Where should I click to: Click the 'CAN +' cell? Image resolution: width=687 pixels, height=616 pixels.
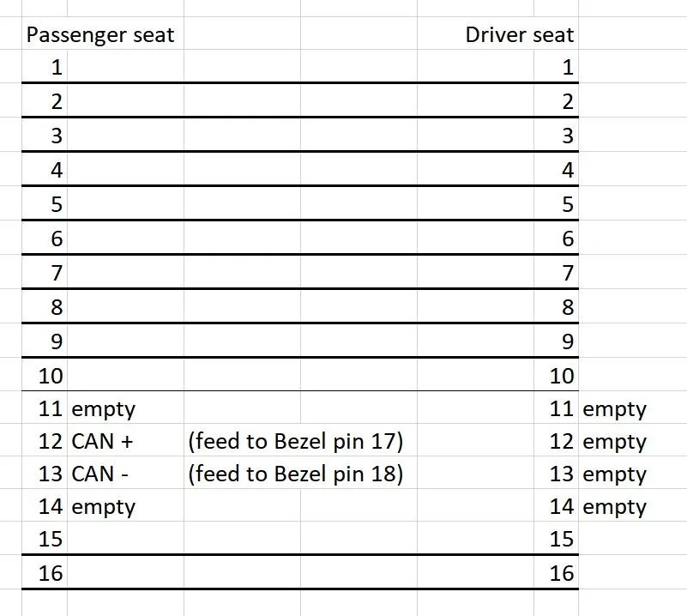(x=125, y=440)
